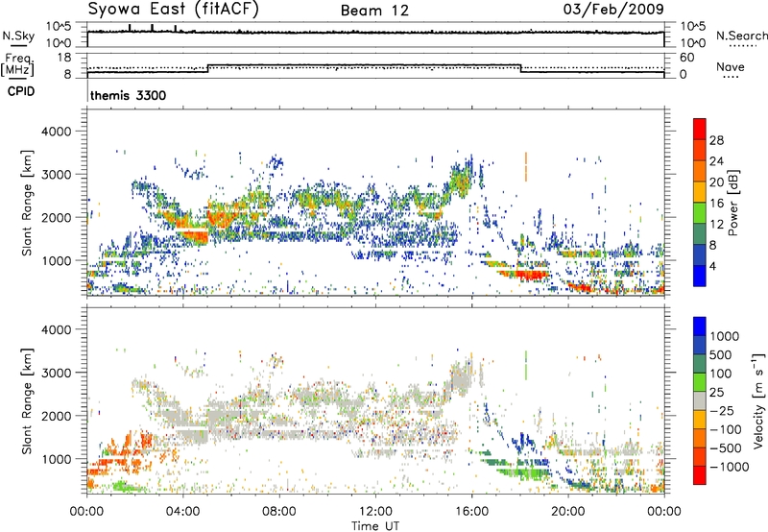Click the "04:00" time tick label
The image size is (768, 532).
click(x=182, y=512)
